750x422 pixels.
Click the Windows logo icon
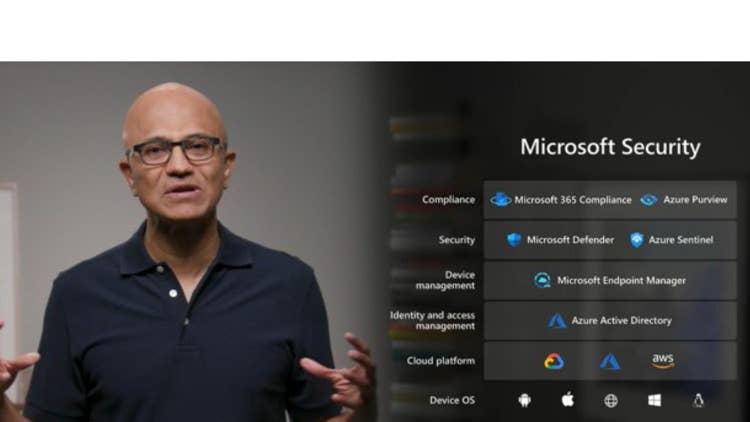coord(654,400)
